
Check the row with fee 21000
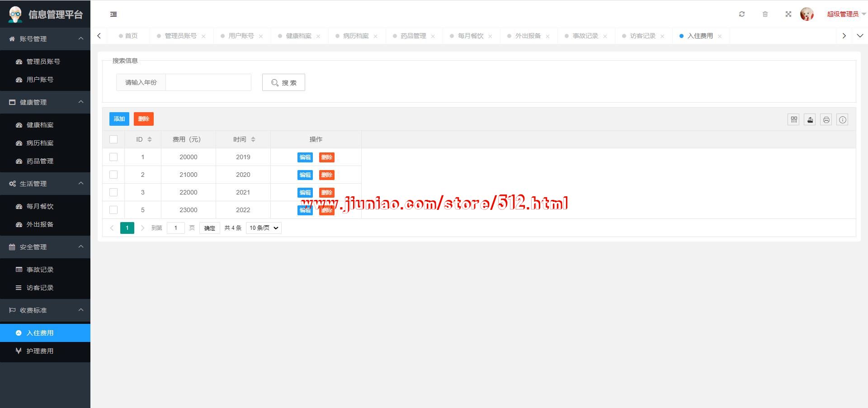point(113,175)
